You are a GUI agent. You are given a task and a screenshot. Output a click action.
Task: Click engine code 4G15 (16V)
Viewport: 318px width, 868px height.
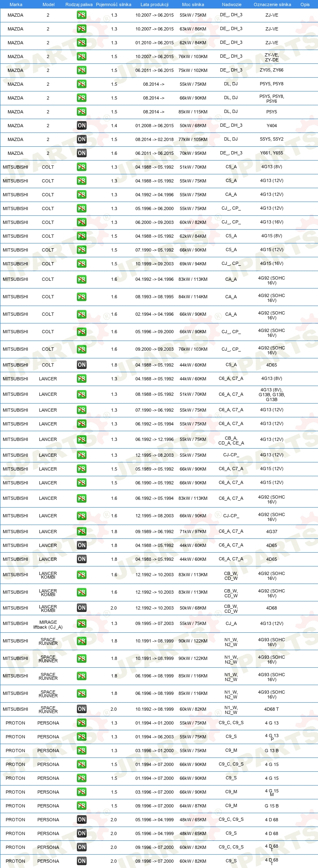click(272, 263)
